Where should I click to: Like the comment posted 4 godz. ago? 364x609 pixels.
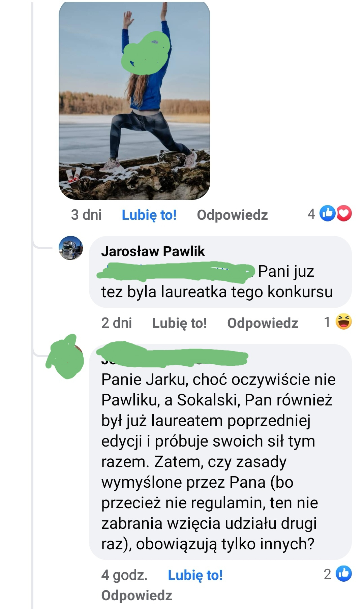pyautogui.click(x=195, y=575)
